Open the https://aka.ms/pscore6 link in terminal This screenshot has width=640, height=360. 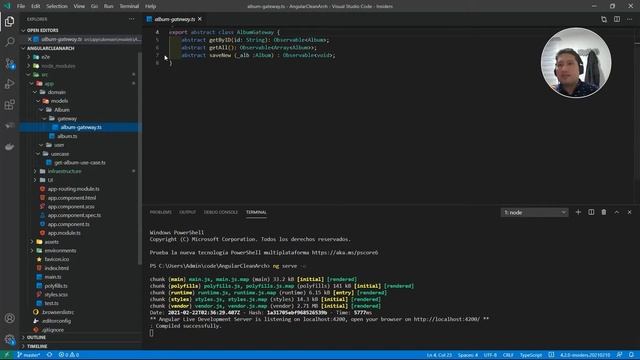tap(345, 253)
